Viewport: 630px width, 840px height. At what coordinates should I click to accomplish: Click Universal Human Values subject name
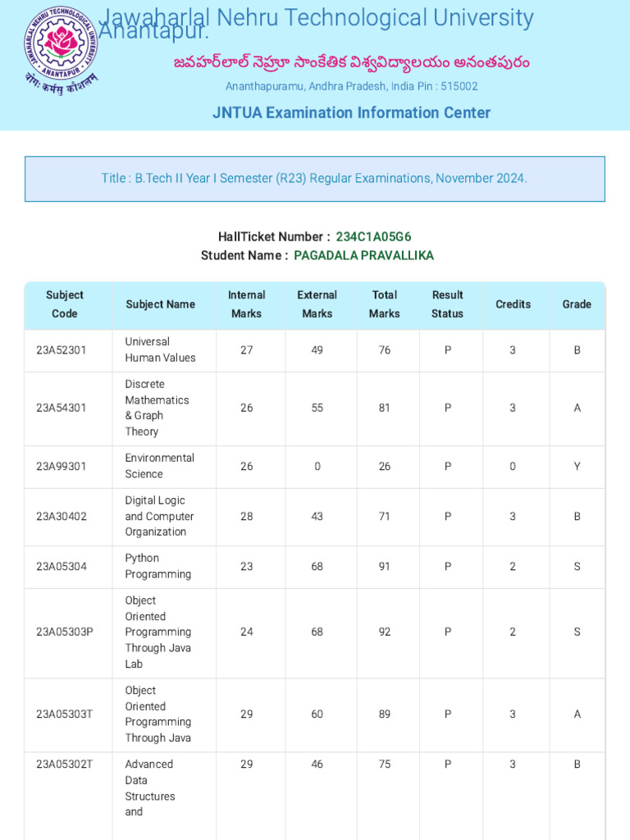click(x=160, y=349)
